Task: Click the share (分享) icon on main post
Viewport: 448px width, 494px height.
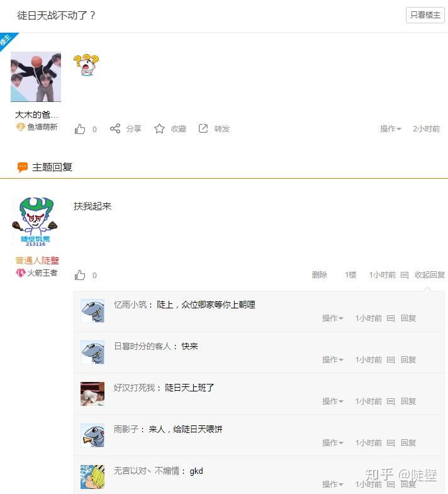Action: [115, 128]
